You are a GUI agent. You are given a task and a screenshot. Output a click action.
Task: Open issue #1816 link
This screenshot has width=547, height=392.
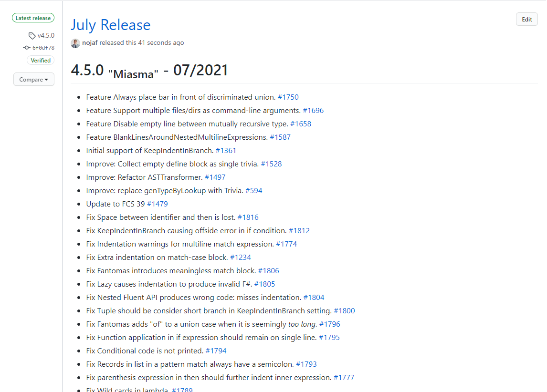[248, 217]
